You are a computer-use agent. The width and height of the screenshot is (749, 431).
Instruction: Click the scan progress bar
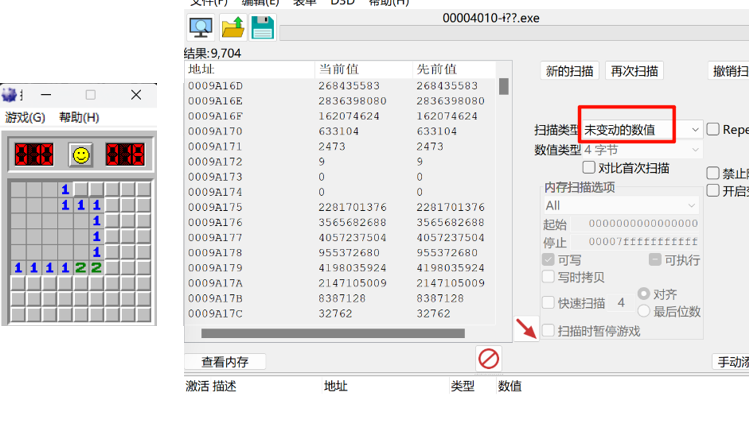click(x=514, y=33)
